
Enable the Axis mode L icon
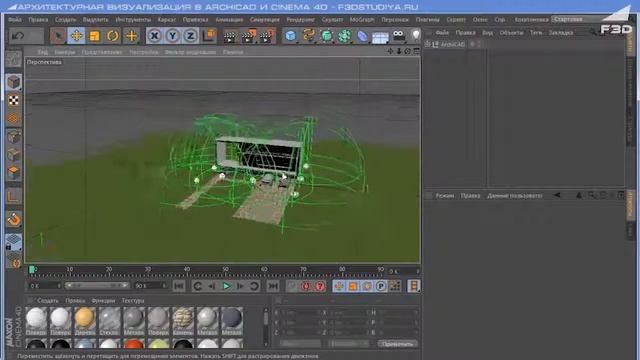point(13,196)
